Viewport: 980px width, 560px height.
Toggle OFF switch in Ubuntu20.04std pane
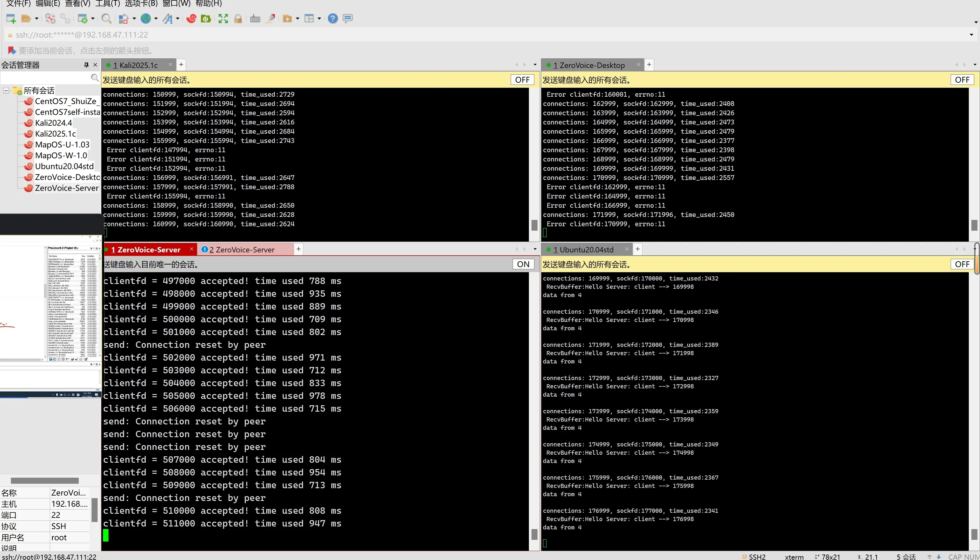[x=962, y=264]
